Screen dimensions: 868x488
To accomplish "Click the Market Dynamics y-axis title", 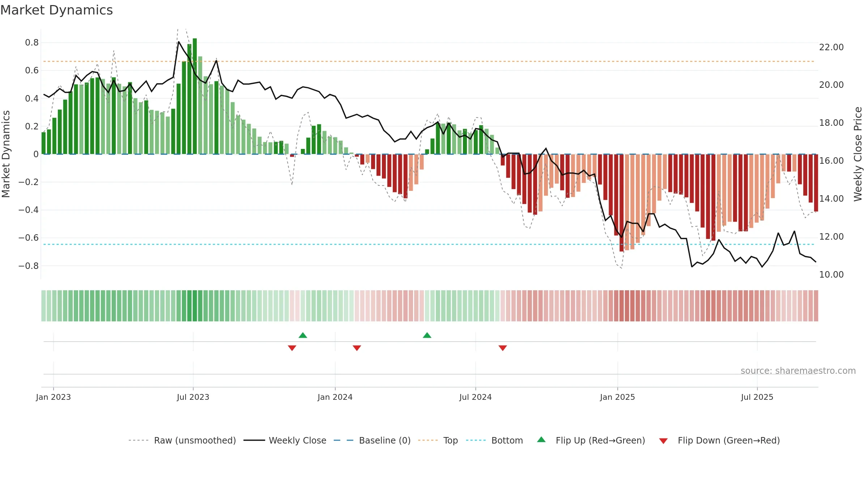I will 6,154.
